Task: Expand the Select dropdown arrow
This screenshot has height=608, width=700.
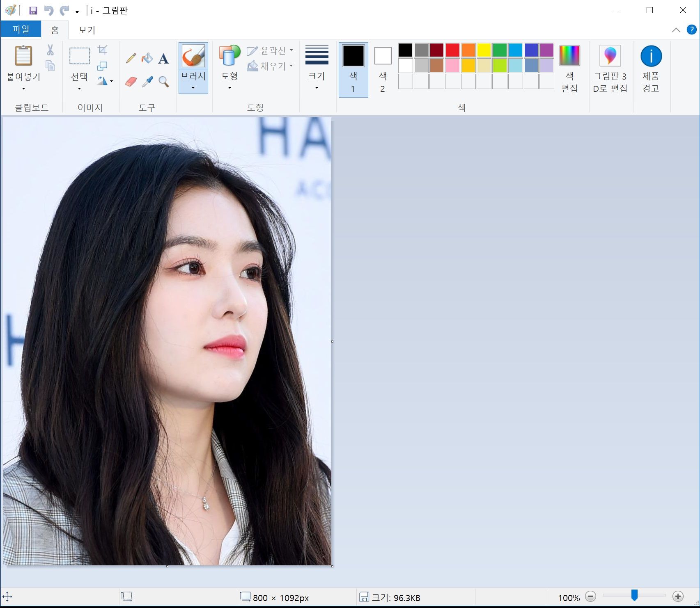Action: pyautogui.click(x=79, y=89)
